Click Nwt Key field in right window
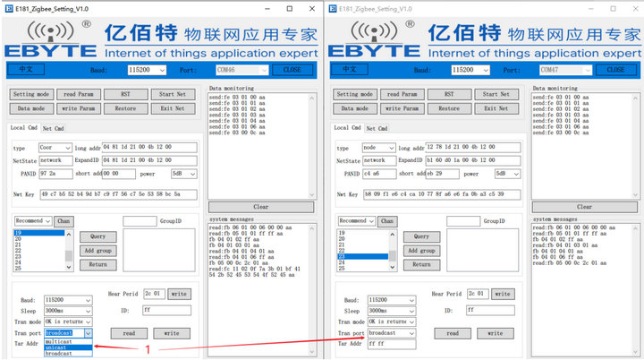Screen dimensions: 644x360 (442, 194)
